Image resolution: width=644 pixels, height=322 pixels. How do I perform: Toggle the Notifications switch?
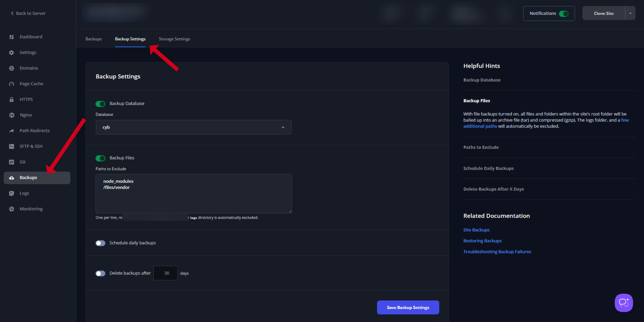point(563,14)
